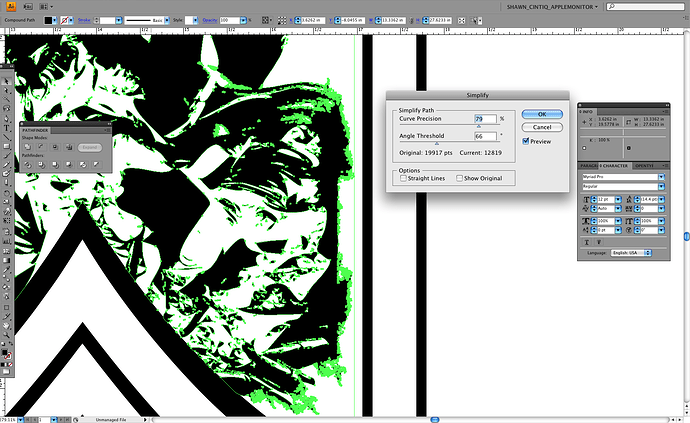Click the Outline pathfinder icon

83,165
